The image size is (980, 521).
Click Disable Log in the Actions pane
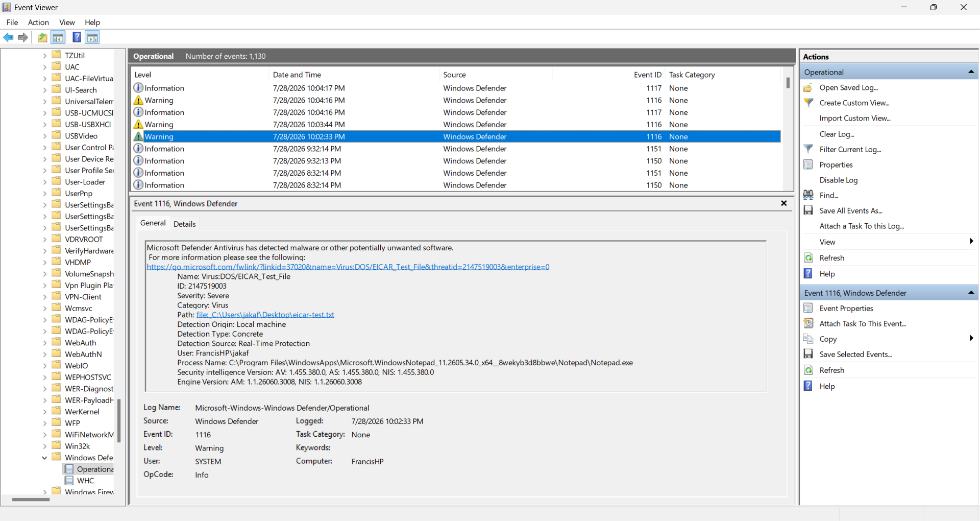point(839,180)
